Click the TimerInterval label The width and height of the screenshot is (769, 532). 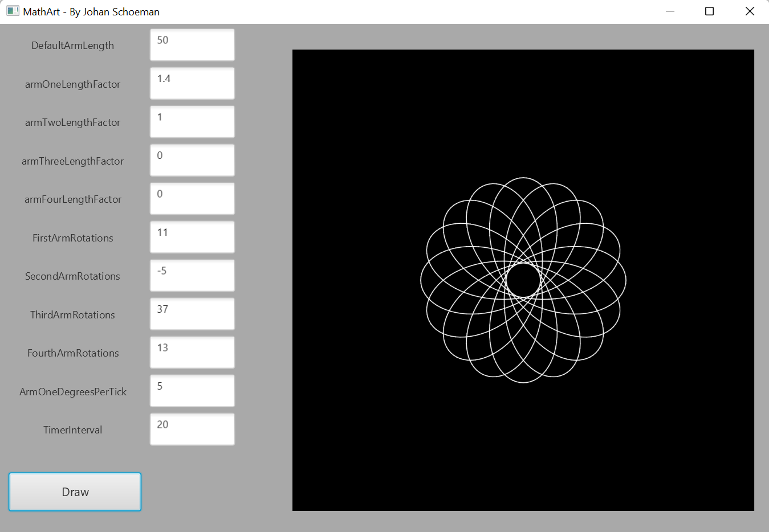[72, 430]
